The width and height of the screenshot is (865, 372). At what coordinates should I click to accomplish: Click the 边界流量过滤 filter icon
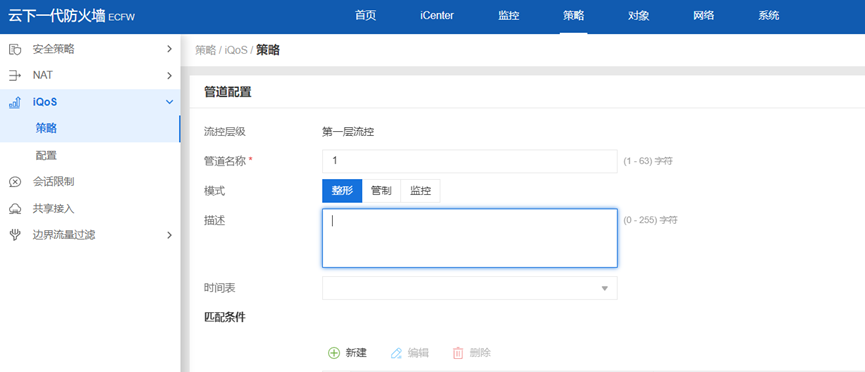pyautogui.click(x=15, y=235)
